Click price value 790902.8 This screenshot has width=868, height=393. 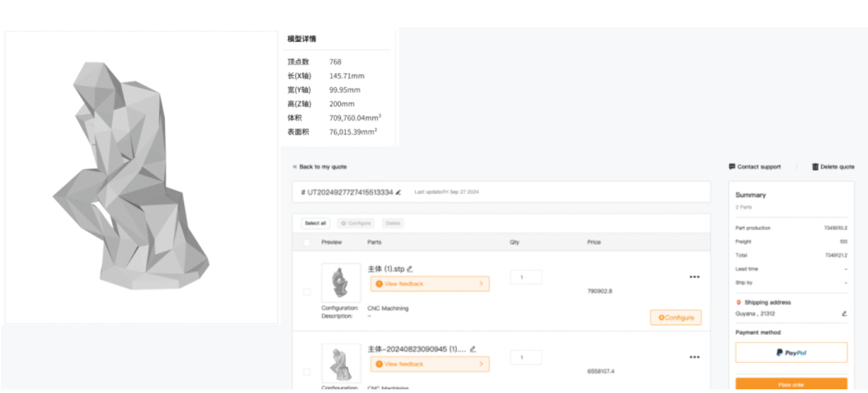point(600,291)
